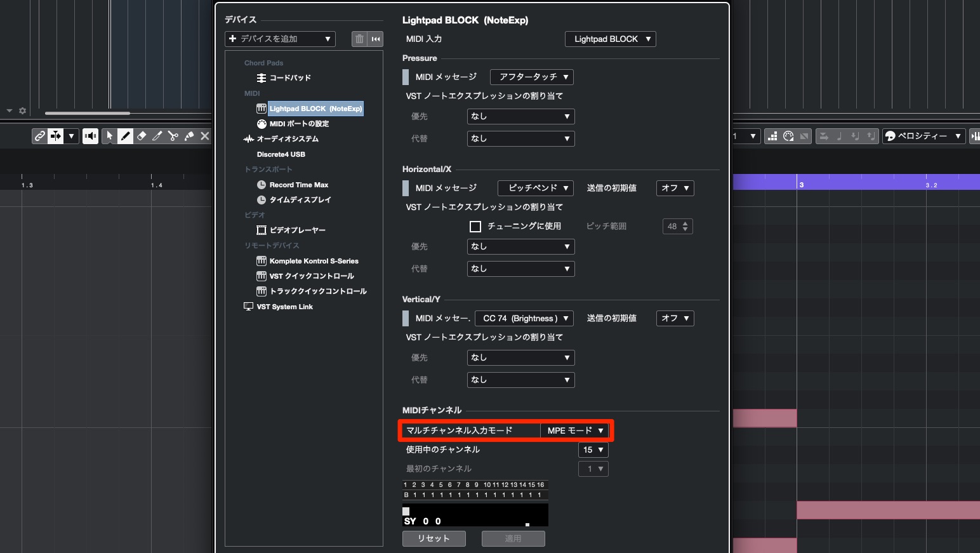Image resolution: width=980 pixels, height=553 pixels.
Task: Open Vertical/Y 優先 なし dropdown
Action: (x=520, y=357)
